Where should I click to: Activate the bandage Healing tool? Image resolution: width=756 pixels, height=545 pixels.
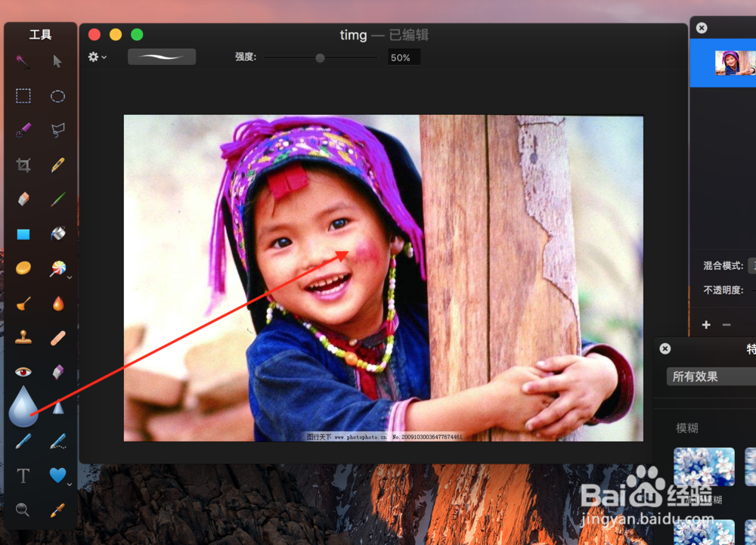tap(58, 338)
